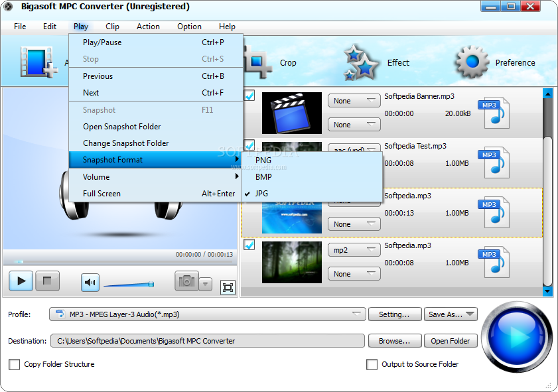Viewport: 558px width, 392px height.
Task: Open the None dropdown below mp2
Action: click(x=354, y=274)
